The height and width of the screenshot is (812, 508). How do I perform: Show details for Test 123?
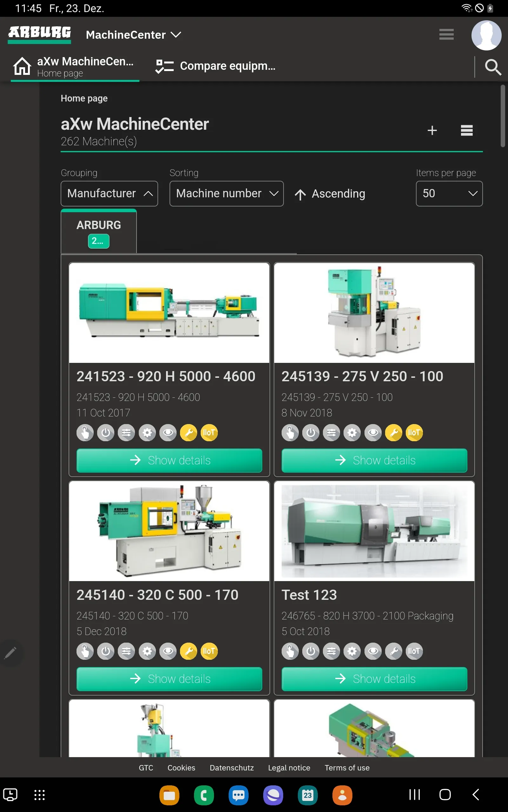[374, 679]
